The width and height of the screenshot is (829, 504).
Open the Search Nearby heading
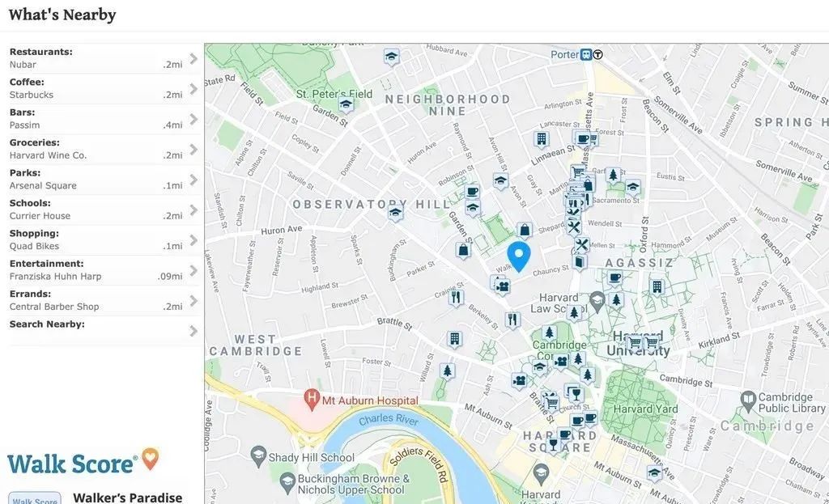[47, 324]
